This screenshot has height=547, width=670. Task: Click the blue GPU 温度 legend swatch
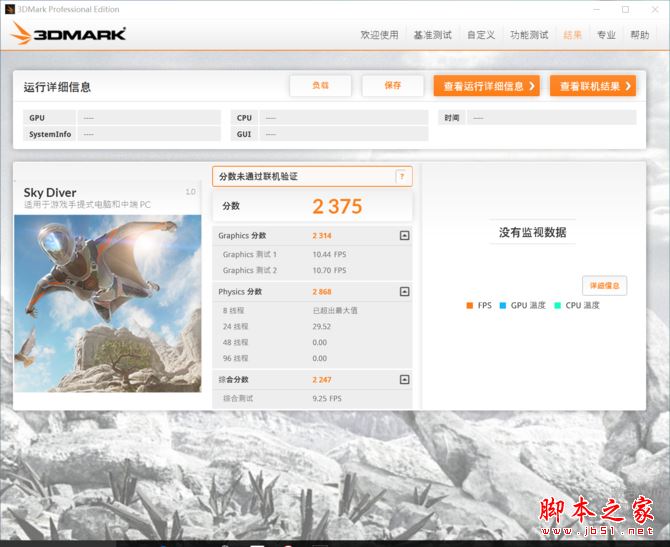[x=503, y=306]
